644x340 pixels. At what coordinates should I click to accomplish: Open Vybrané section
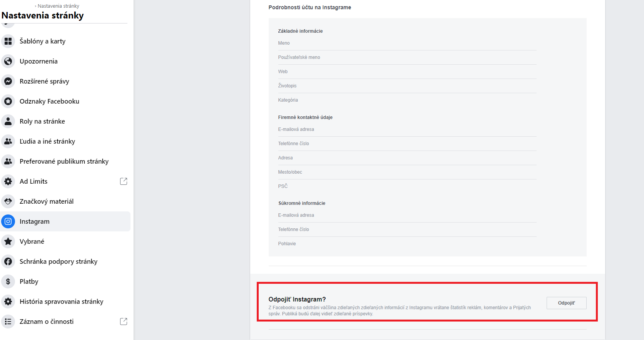(65, 241)
